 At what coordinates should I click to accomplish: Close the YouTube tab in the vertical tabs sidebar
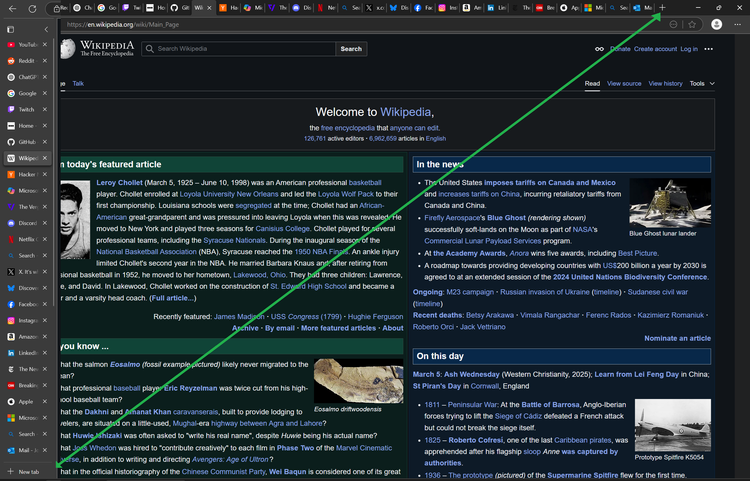(44, 44)
